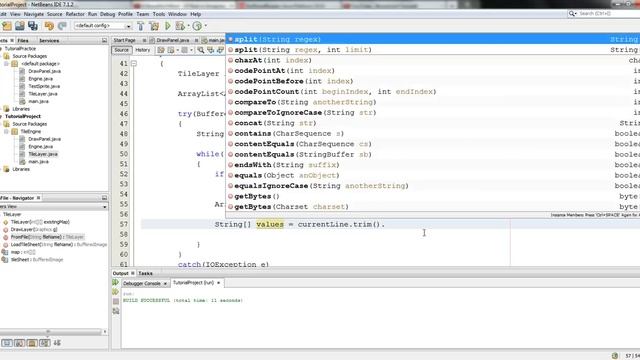The width and height of the screenshot is (640, 360).
Task: Click the Open Project toolbar icon
Action: [20, 26]
